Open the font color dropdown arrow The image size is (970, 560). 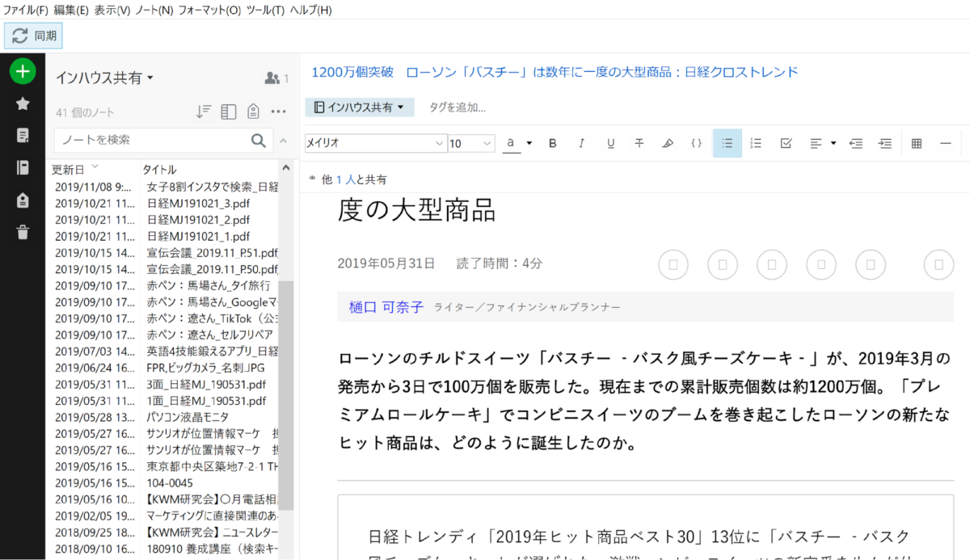(529, 143)
